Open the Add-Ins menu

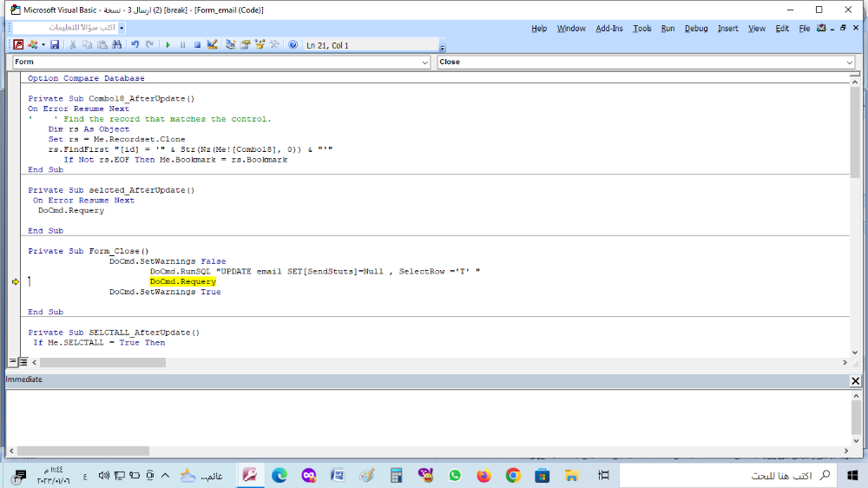tap(609, 29)
